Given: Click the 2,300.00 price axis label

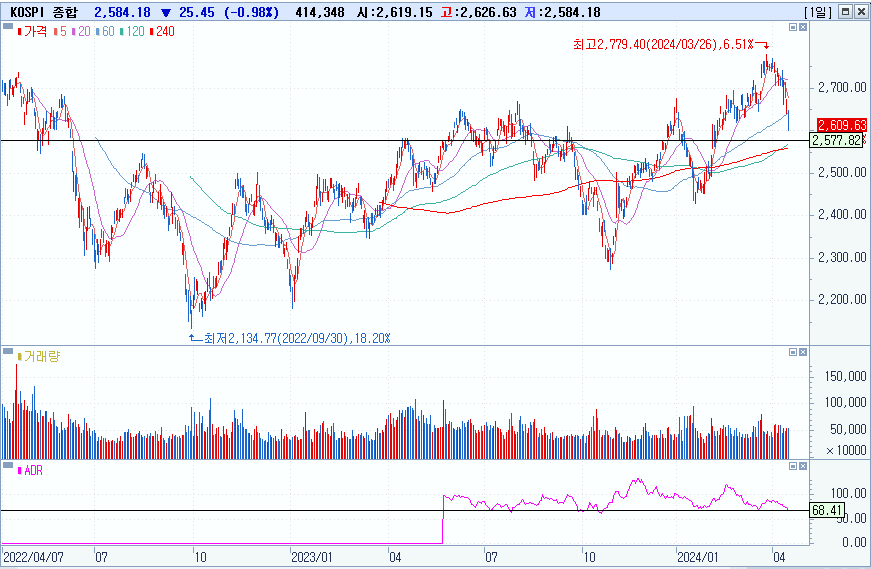Looking at the screenshot, I should 842,257.
